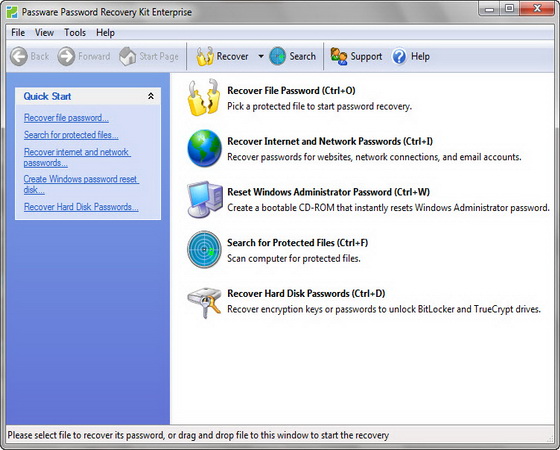
Task: Open the File menu
Action: coord(18,32)
